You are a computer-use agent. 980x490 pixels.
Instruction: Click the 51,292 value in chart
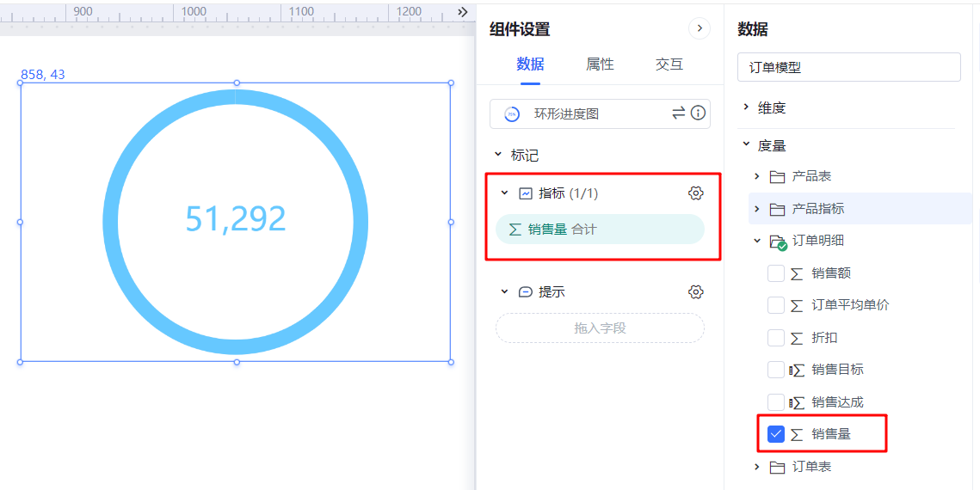click(x=236, y=219)
